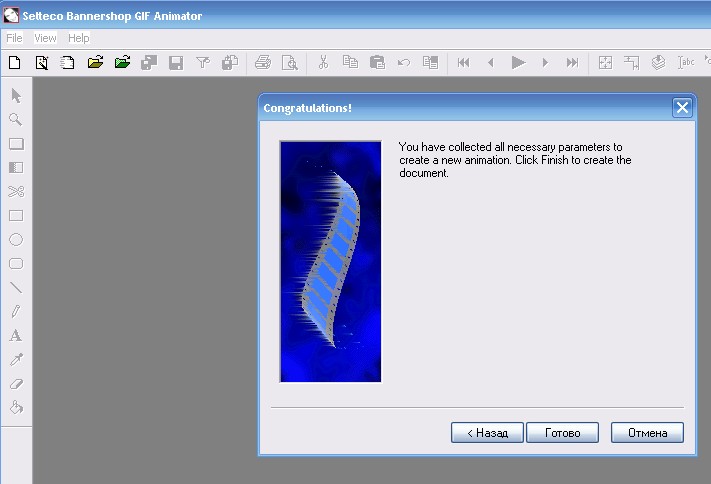Select the Eyedropper tool

pos(16,359)
